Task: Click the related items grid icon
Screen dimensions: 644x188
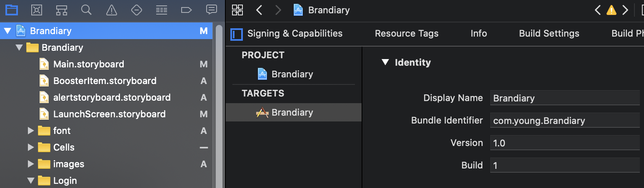Action: (x=237, y=10)
